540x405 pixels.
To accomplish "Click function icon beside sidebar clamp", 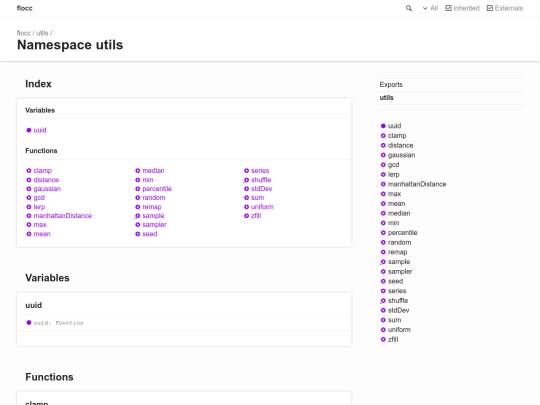I will [x=383, y=136].
